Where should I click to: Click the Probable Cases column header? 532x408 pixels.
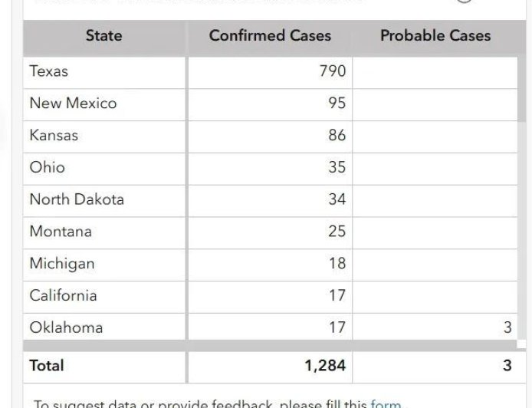[435, 35]
